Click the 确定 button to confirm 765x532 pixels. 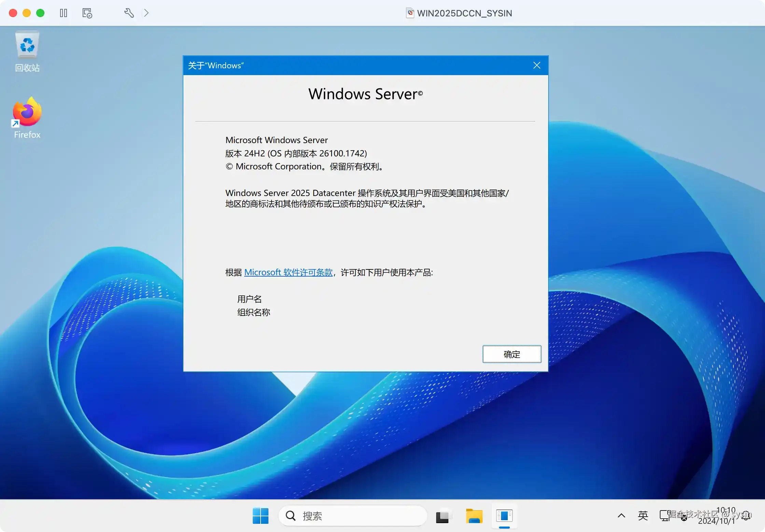(512, 354)
